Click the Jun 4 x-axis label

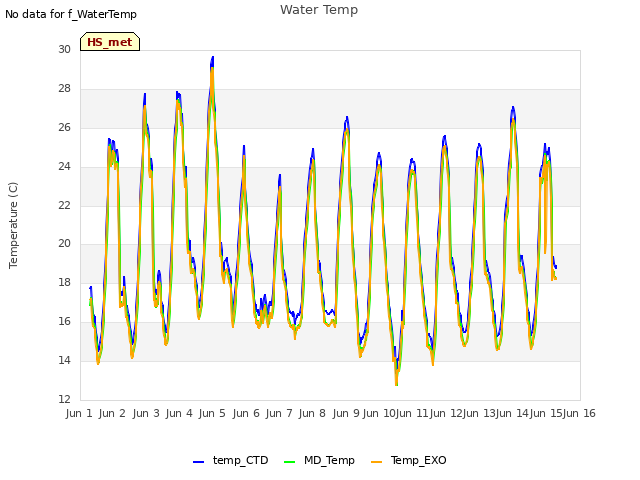(179, 413)
